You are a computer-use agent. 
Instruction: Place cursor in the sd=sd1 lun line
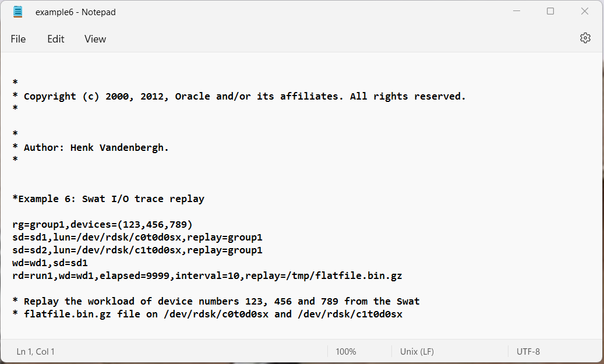[137, 237]
